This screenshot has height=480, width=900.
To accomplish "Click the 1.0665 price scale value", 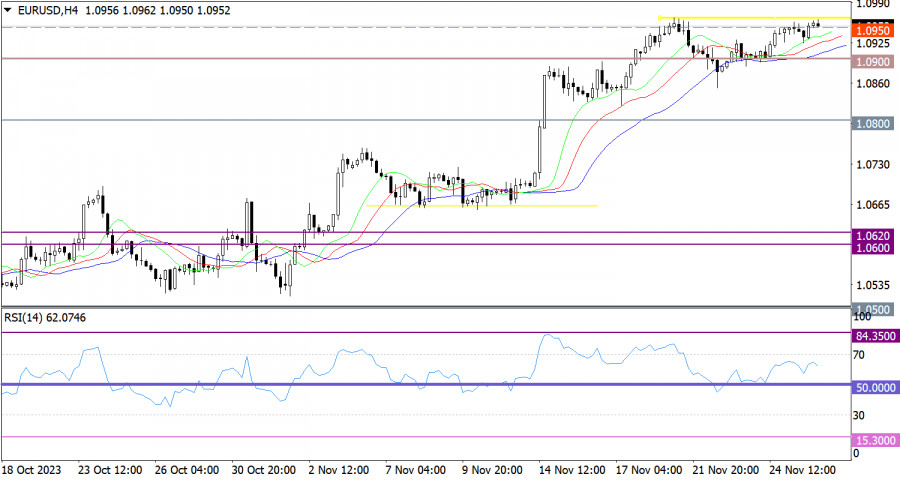I will [x=873, y=205].
